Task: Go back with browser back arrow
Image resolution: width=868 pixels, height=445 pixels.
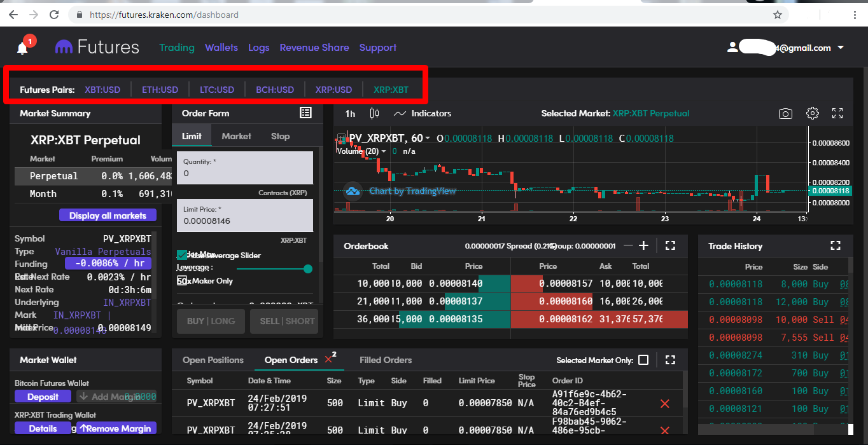Action: point(13,14)
